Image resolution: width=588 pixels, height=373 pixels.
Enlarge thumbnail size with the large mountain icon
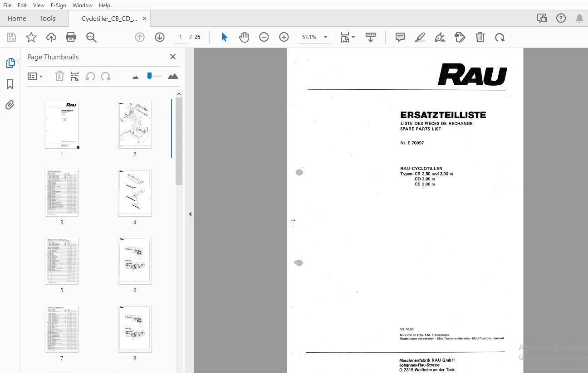(x=173, y=76)
